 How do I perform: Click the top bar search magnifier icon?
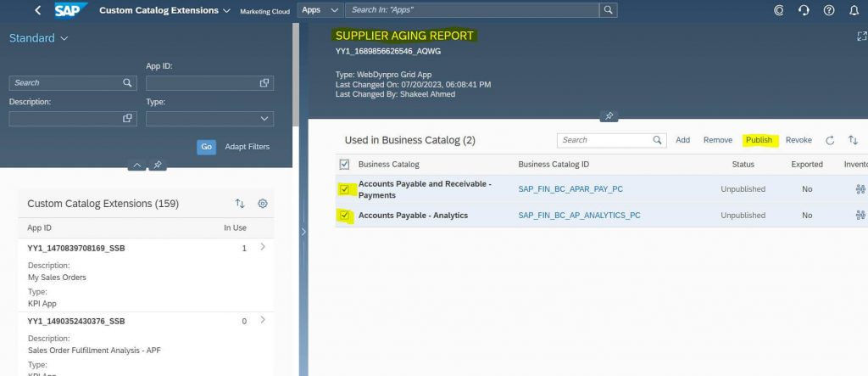pos(608,10)
